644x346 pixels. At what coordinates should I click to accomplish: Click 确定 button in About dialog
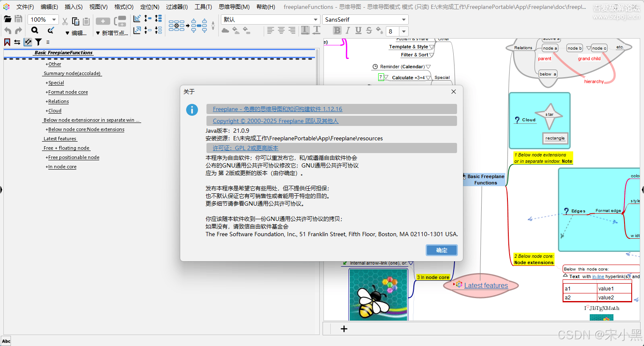(x=442, y=250)
